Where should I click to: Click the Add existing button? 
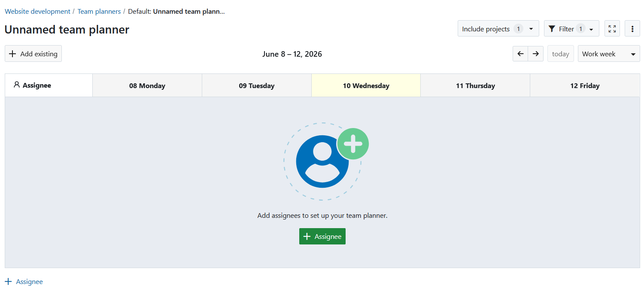coord(33,54)
